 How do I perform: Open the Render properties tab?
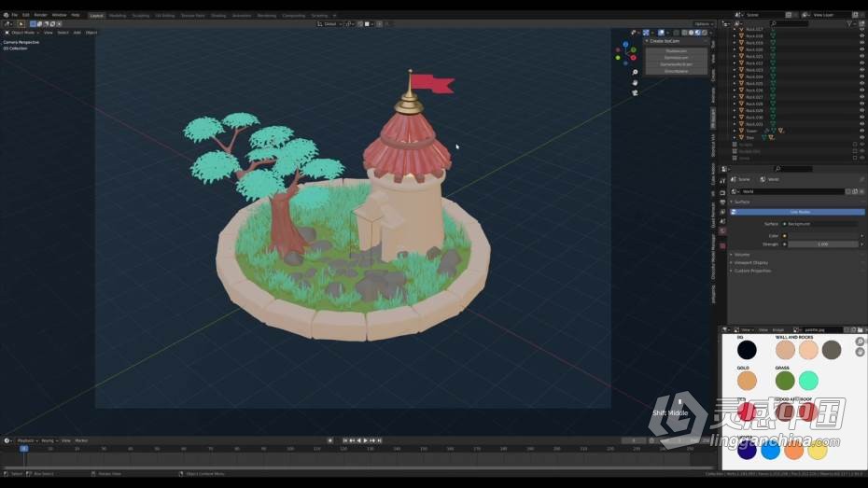[x=722, y=193]
